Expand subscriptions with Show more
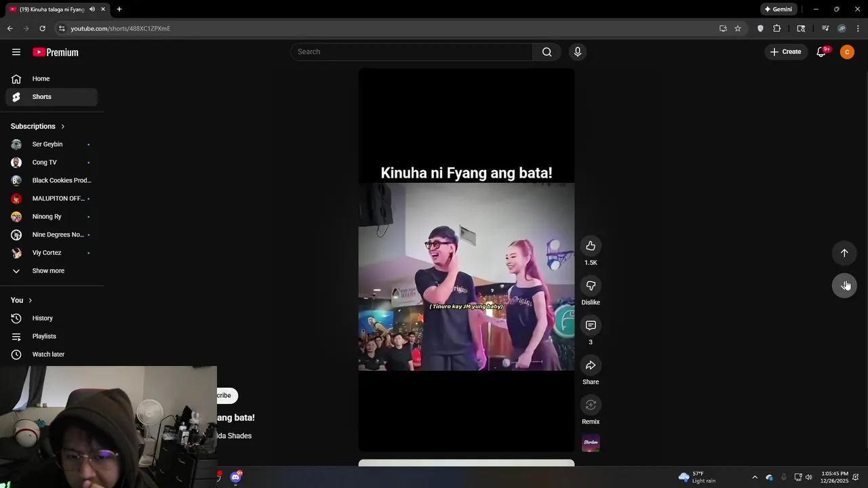This screenshot has width=868, height=488. tap(52, 271)
